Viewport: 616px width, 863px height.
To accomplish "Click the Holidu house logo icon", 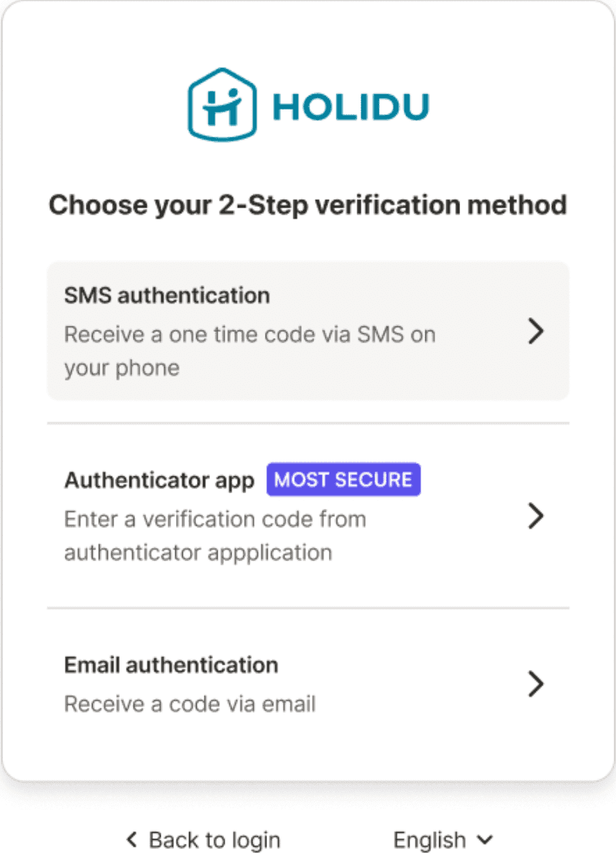I will tap(221, 104).
